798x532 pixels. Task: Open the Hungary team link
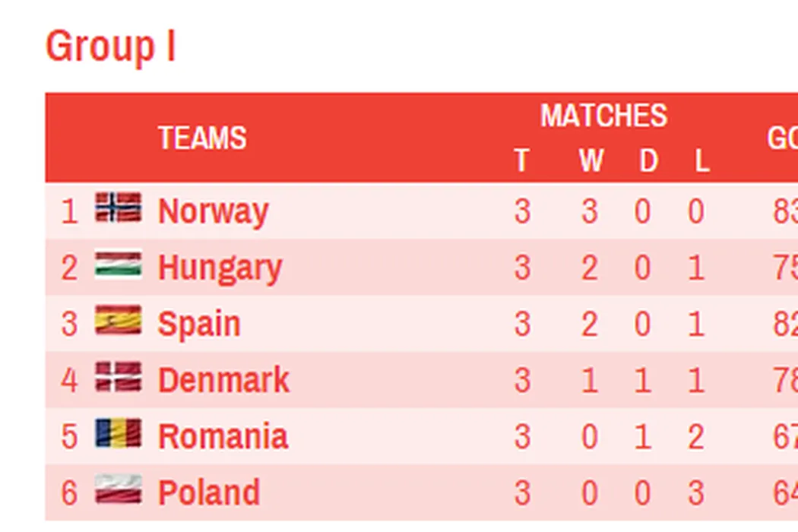220,268
